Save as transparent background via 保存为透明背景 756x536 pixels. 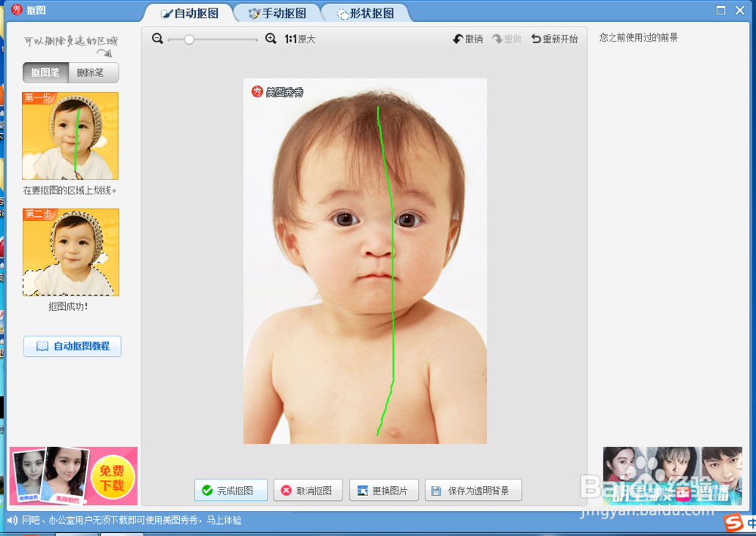[473, 490]
